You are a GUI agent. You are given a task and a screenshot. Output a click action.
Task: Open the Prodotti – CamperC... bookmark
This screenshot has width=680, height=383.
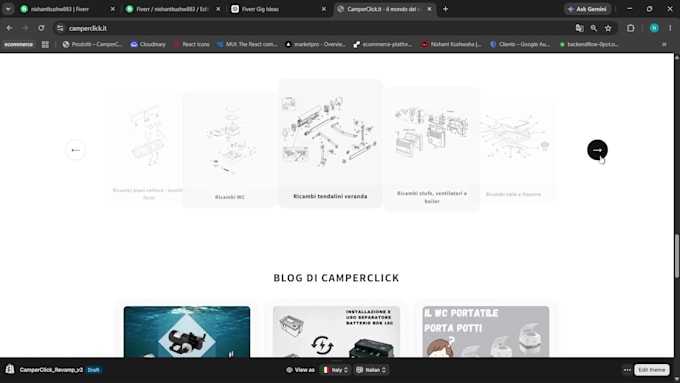pos(92,44)
